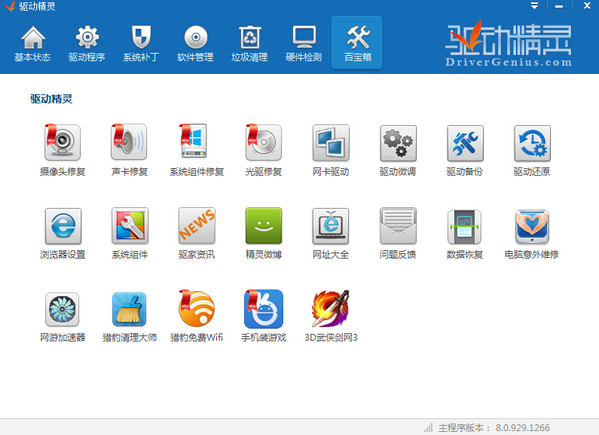Minimize the 驱动精灵 window

point(559,6)
